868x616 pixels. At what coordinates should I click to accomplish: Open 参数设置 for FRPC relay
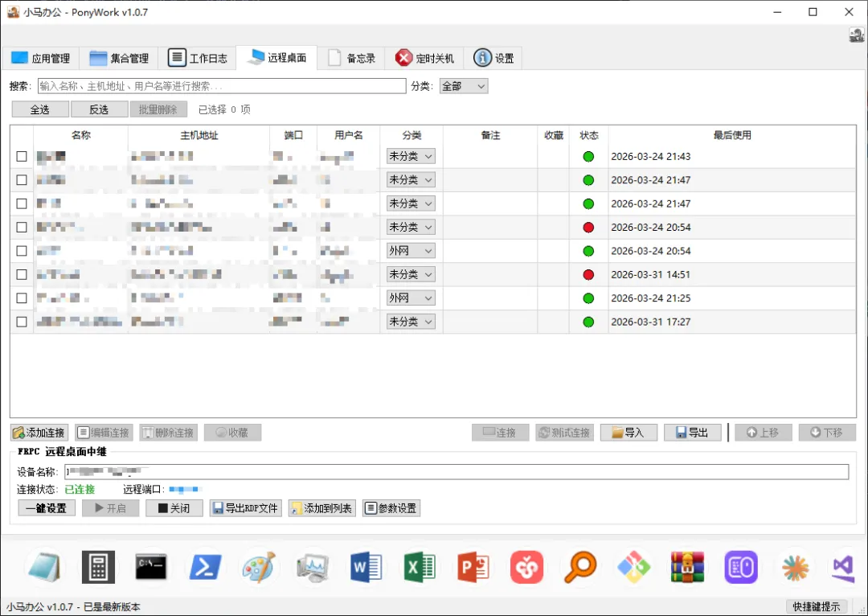point(391,508)
